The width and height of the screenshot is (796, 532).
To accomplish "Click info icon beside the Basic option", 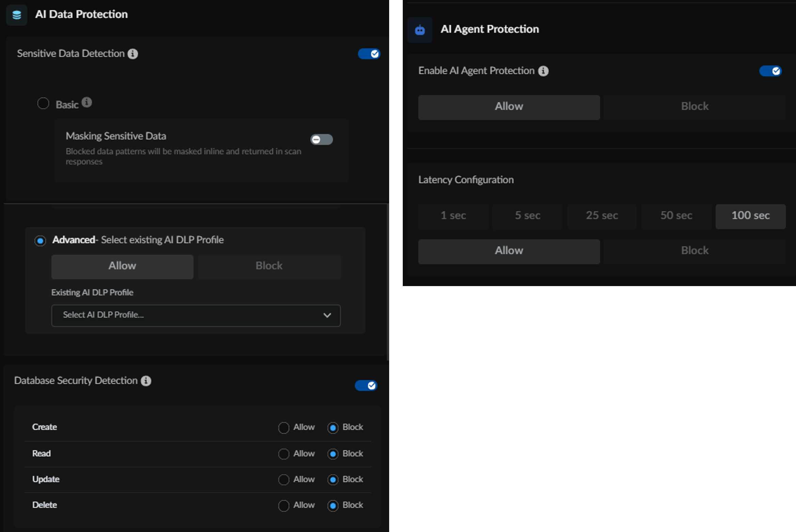I will pos(87,102).
